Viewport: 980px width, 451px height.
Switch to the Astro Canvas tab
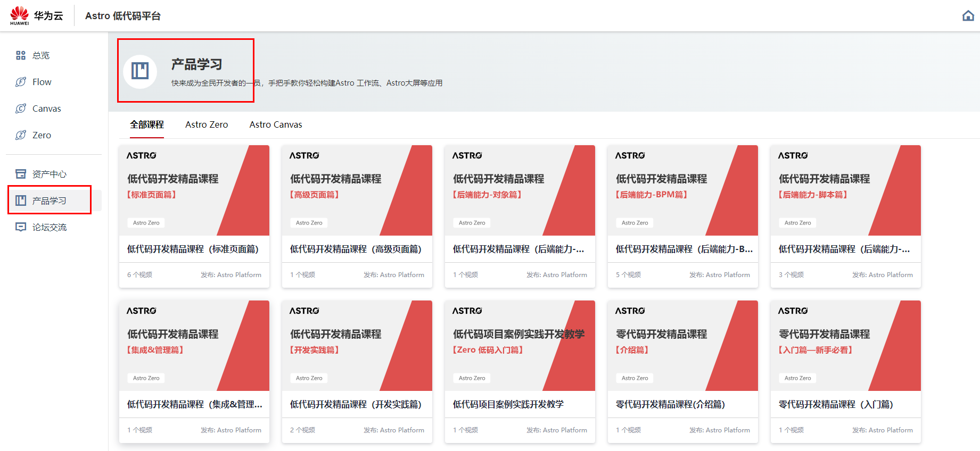point(276,124)
